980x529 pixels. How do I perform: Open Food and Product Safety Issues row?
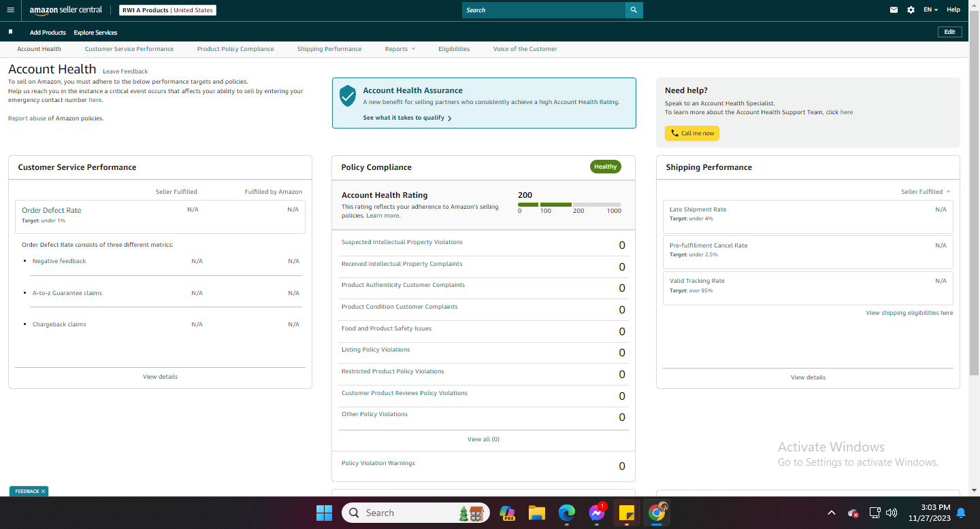click(x=483, y=331)
